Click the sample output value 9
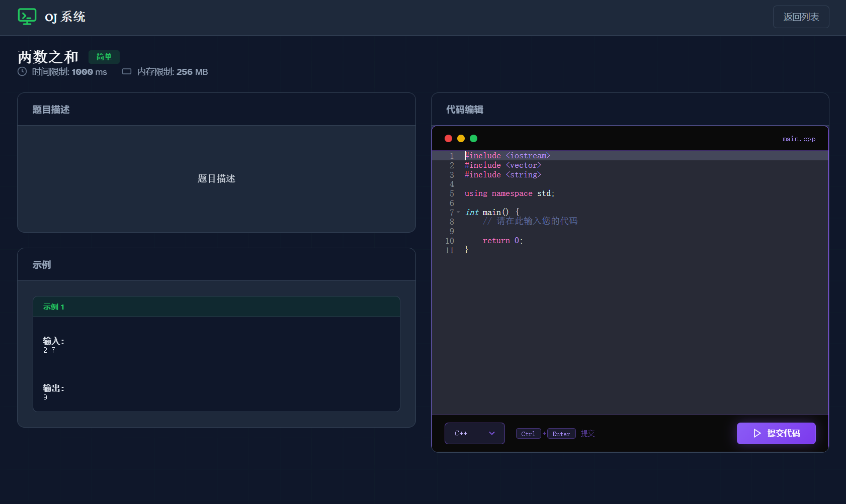 point(45,397)
